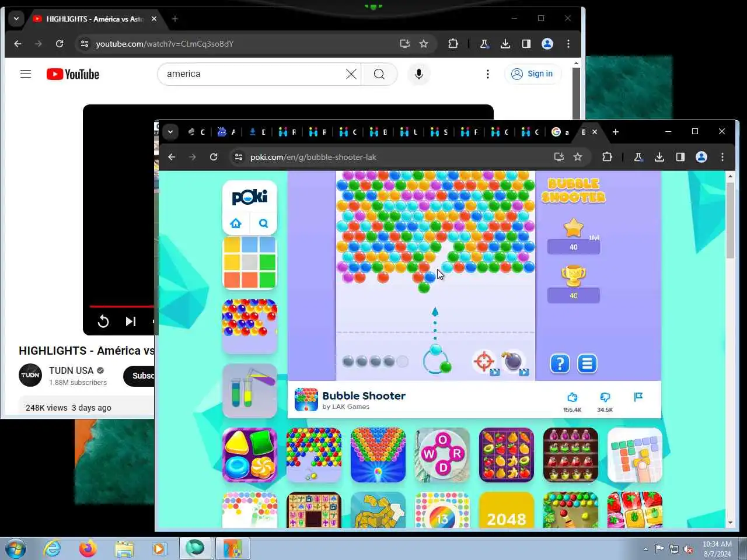Open the WORD letters game thumbnail

(442, 455)
